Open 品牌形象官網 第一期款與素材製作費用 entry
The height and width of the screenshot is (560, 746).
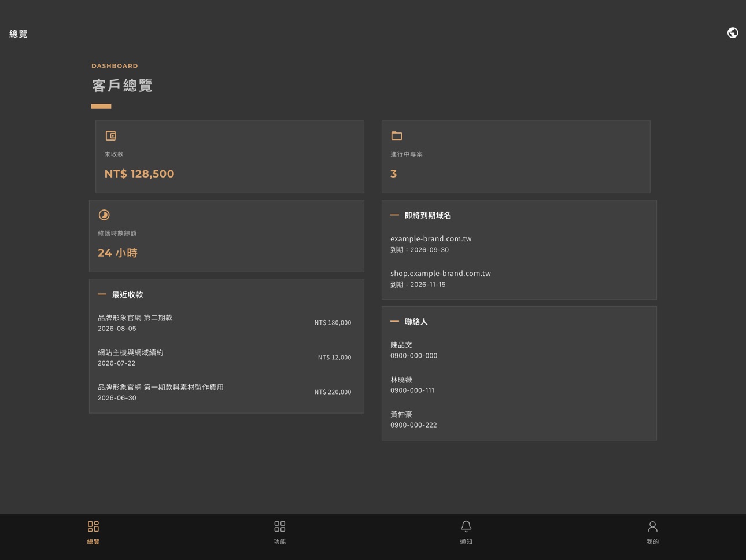click(227, 392)
